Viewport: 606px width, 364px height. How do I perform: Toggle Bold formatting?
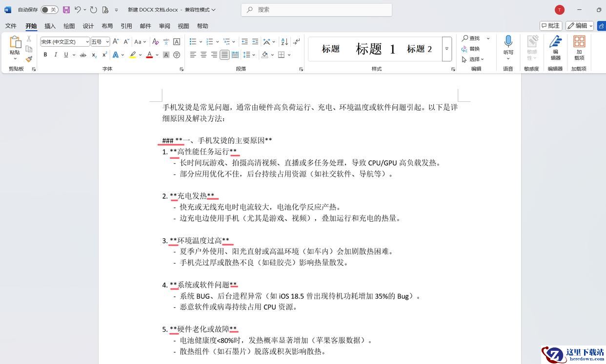tap(45, 55)
